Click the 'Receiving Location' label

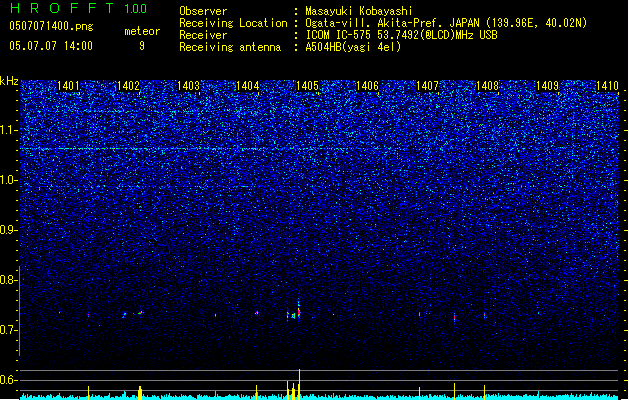(x=233, y=23)
